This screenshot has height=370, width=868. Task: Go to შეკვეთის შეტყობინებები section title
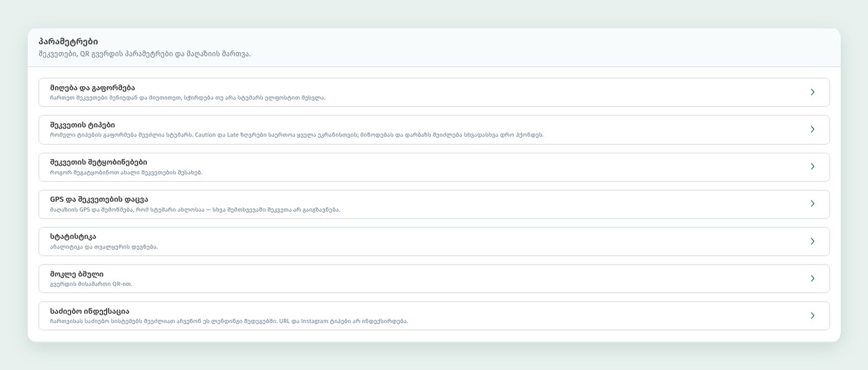point(99,162)
